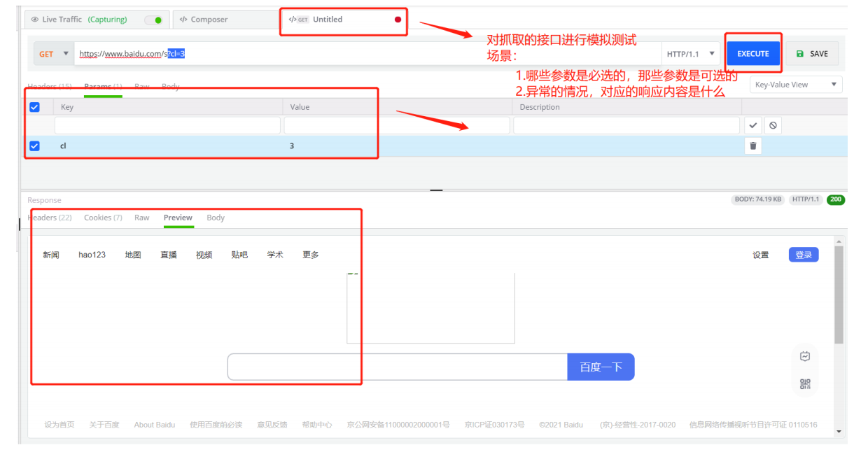Open the response Cookies (7) tab
The width and height of the screenshot is (868, 459).
pyautogui.click(x=103, y=218)
